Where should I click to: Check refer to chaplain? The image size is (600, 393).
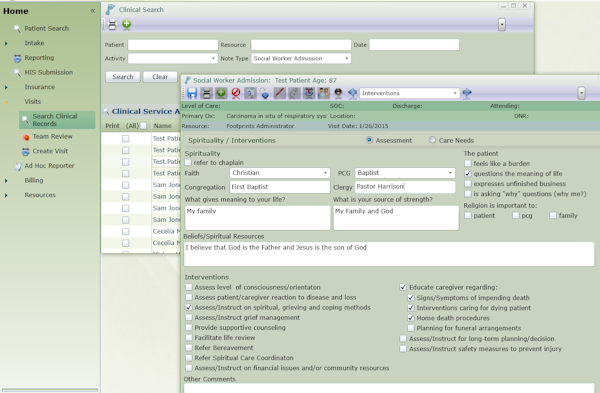point(188,163)
